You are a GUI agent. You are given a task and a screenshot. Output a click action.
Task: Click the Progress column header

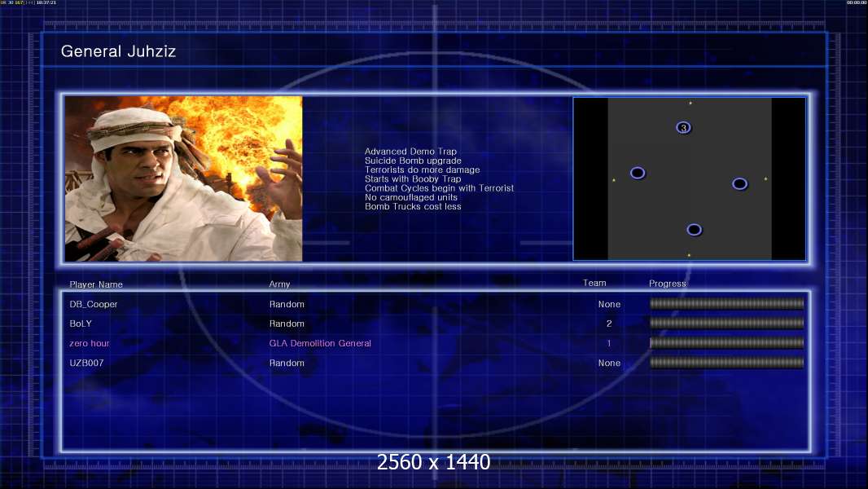pyautogui.click(x=668, y=284)
